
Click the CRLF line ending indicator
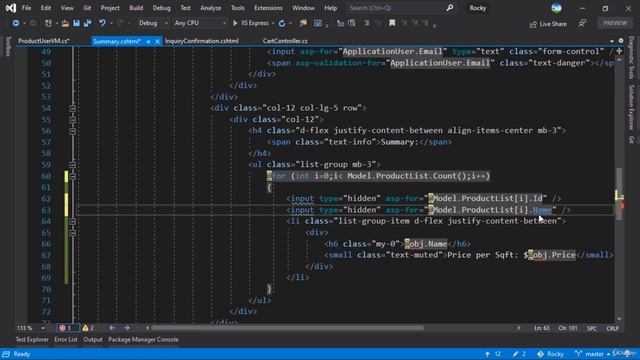pos(612,328)
